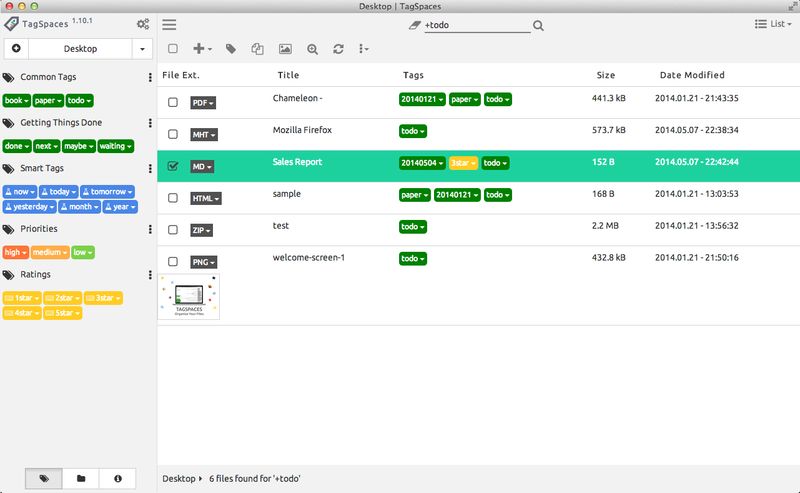The height and width of the screenshot is (493, 800).
Task: Open the toolbar more-options dots menu
Action: (363, 49)
